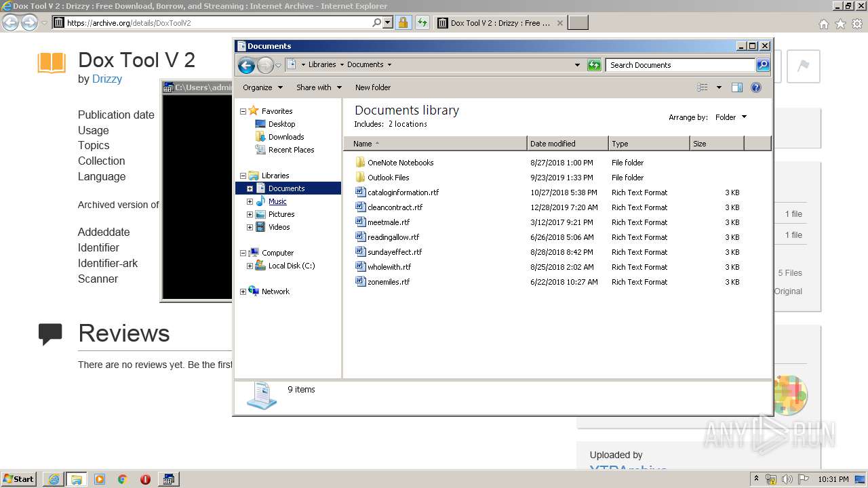868x488 pixels.
Task: Open the command prompt taskbar button
Action: click(x=168, y=479)
